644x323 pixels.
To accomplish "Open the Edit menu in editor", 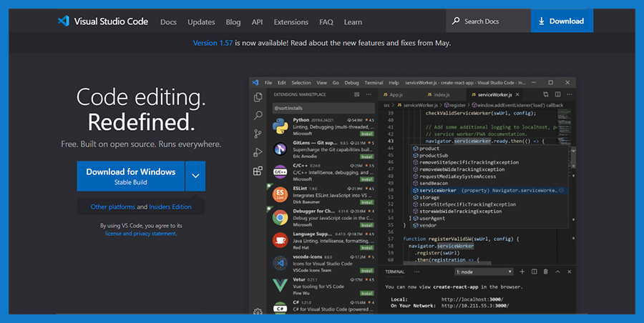I will click(x=282, y=82).
